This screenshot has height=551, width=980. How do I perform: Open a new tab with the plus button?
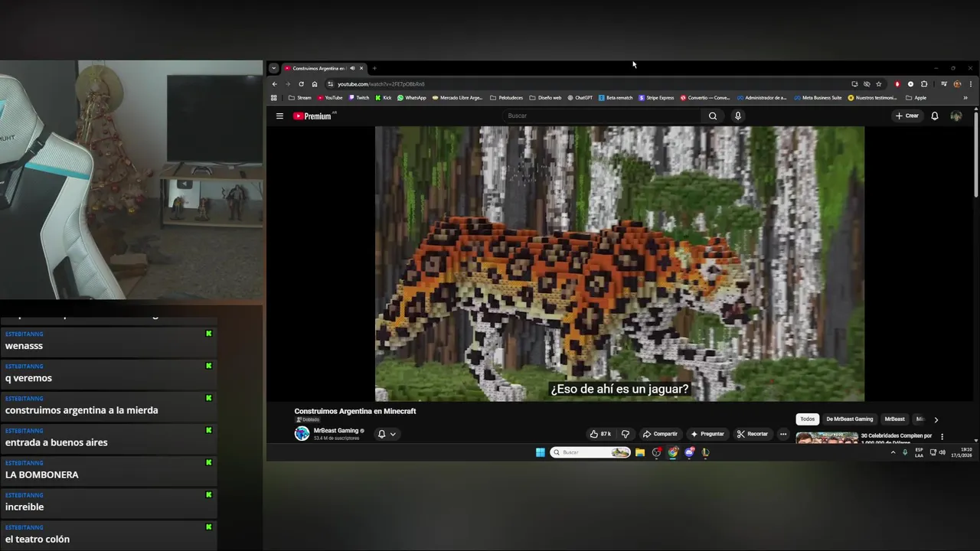[x=374, y=68]
